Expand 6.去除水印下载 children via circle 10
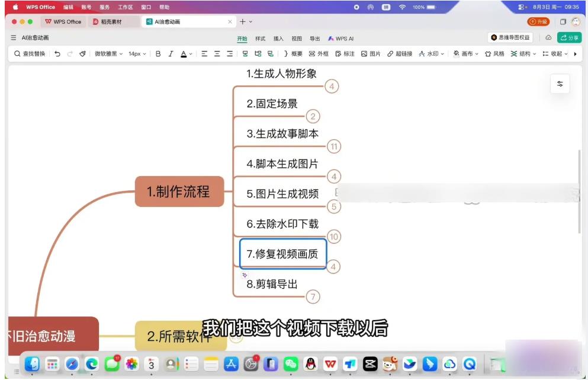 (x=334, y=237)
